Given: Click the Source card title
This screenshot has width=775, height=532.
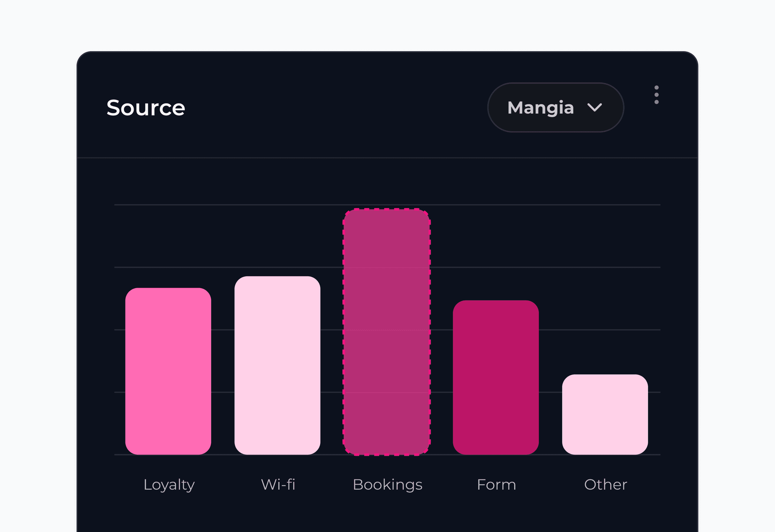Looking at the screenshot, I should [146, 108].
